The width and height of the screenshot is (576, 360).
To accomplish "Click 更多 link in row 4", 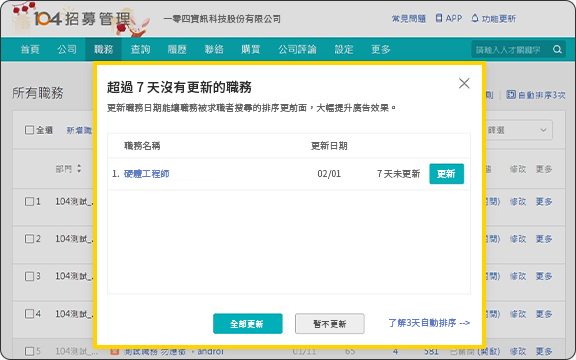I will [544, 314].
